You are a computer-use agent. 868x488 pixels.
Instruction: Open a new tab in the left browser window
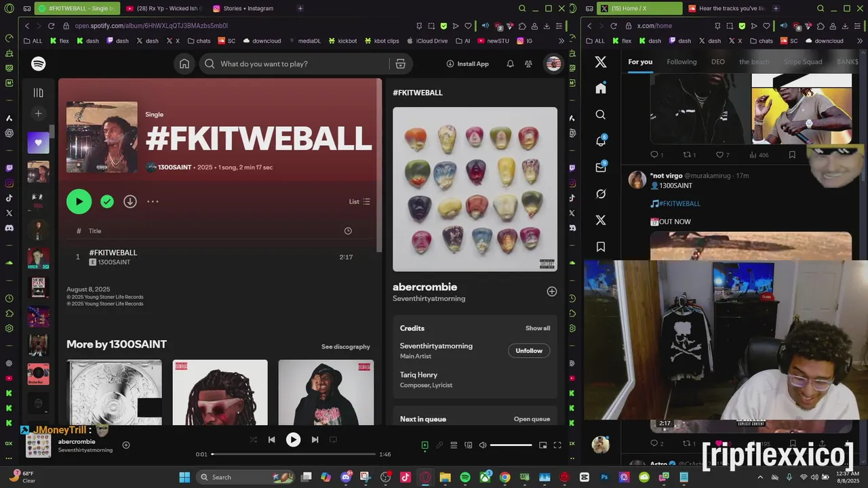coord(300,8)
